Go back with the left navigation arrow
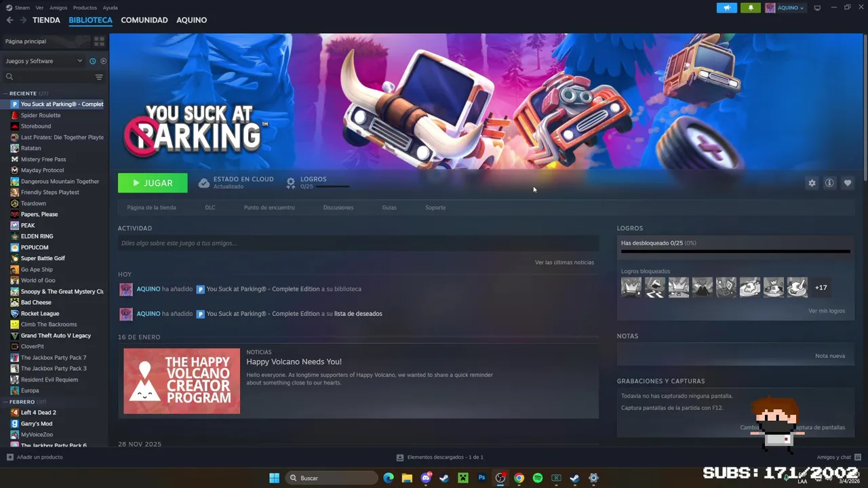 coord(9,20)
